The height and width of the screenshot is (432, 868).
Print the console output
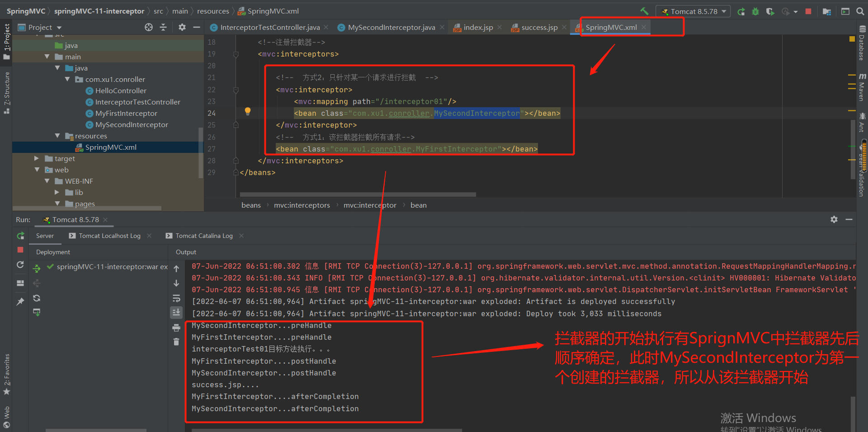pos(176,328)
